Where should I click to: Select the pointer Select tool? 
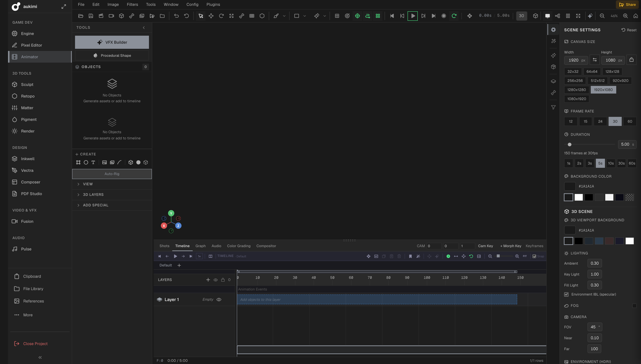pos(200,16)
